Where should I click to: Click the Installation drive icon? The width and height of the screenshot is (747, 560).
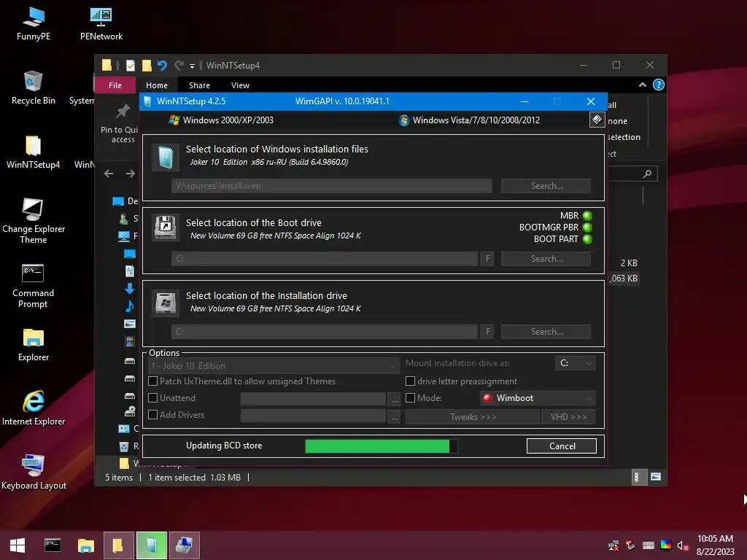[166, 303]
